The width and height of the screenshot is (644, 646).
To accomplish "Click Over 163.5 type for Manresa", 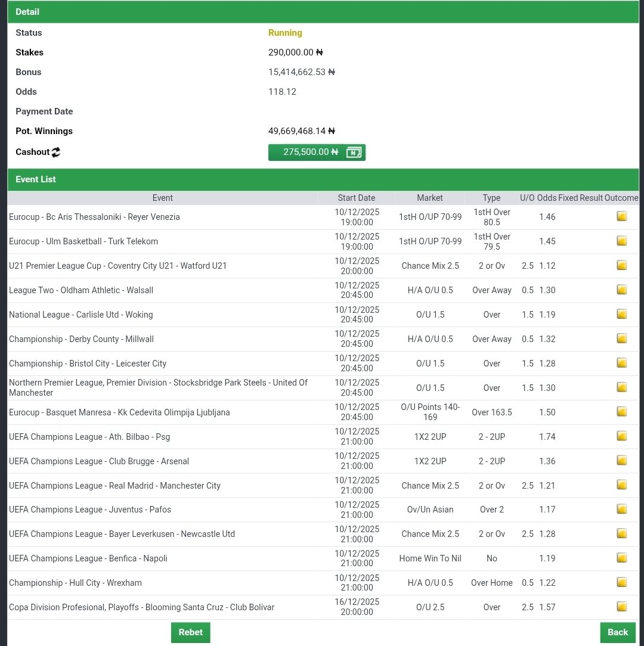I will pyautogui.click(x=491, y=412).
